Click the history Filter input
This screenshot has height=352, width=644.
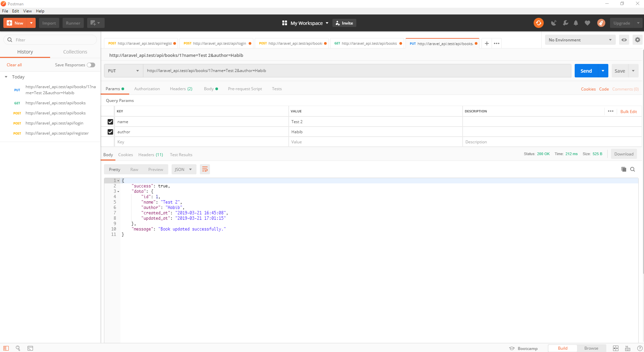coord(50,40)
